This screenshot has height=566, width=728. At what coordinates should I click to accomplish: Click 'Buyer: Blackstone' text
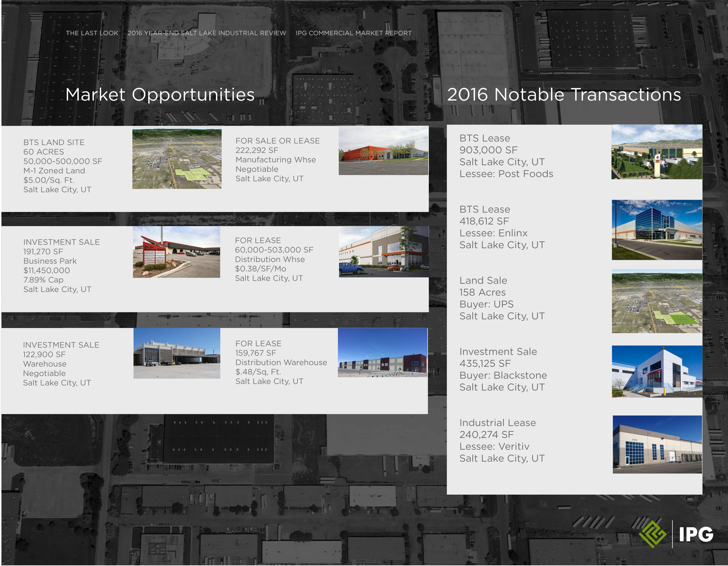pyautogui.click(x=503, y=375)
